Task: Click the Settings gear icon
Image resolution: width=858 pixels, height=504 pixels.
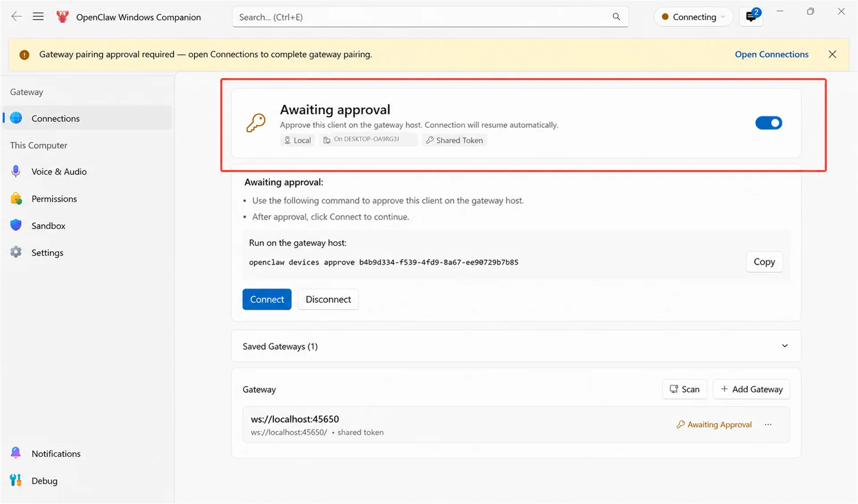Action: (x=16, y=252)
